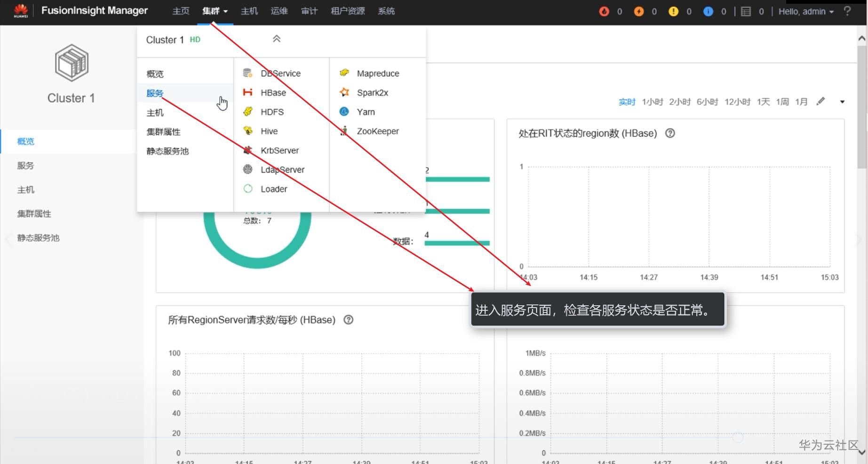Click the Loader circle icon
Image resolution: width=868 pixels, height=464 pixels.
click(x=248, y=189)
